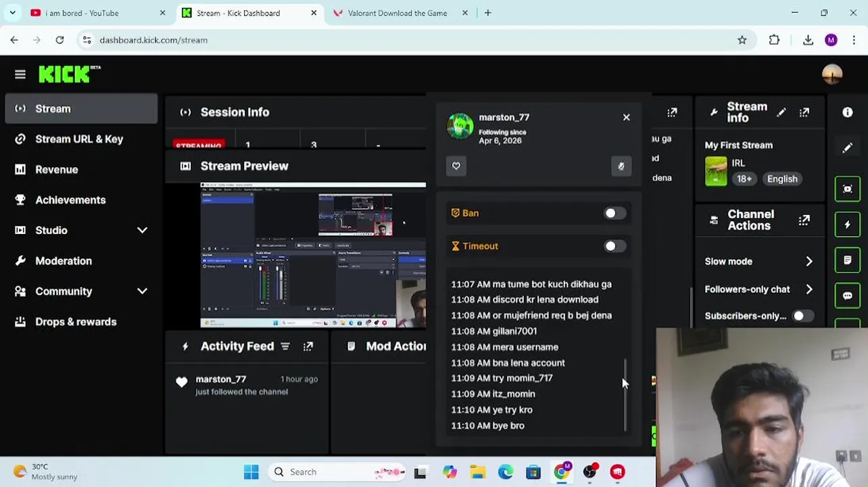Select Stream in the sidebar
Image resolution: width=868 pixels, height=487 pixels.
click(x=81, y=109)
